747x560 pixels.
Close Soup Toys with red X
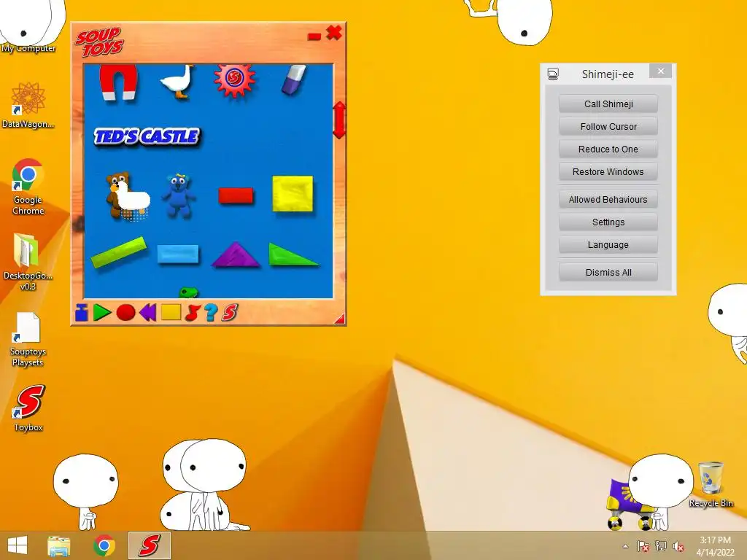(x=334, y=33)
